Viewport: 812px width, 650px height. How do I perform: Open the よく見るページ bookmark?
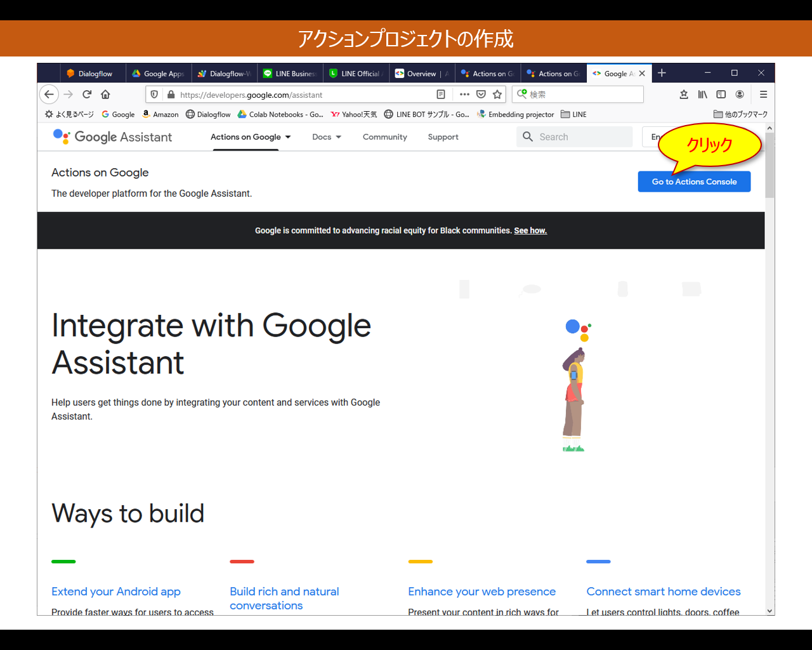tap(69, 114)
